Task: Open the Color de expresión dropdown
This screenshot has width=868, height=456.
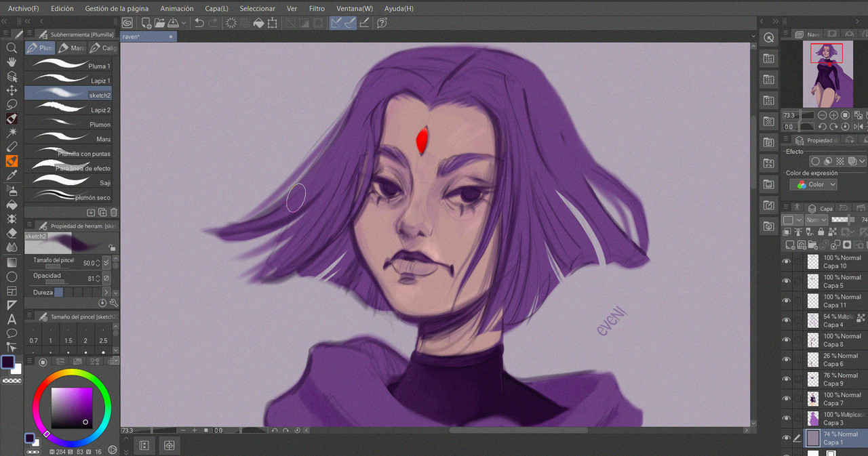Action: coord(814,184)
